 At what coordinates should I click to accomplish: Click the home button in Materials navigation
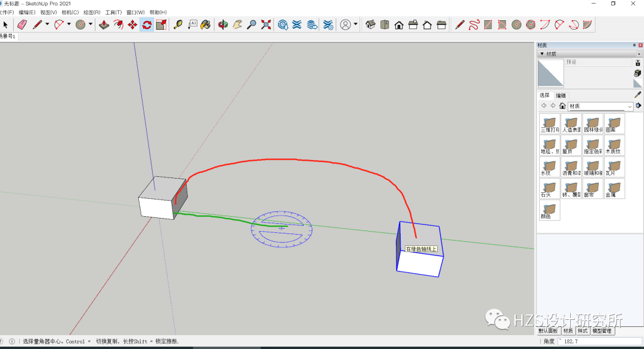(x=562, y=105)
